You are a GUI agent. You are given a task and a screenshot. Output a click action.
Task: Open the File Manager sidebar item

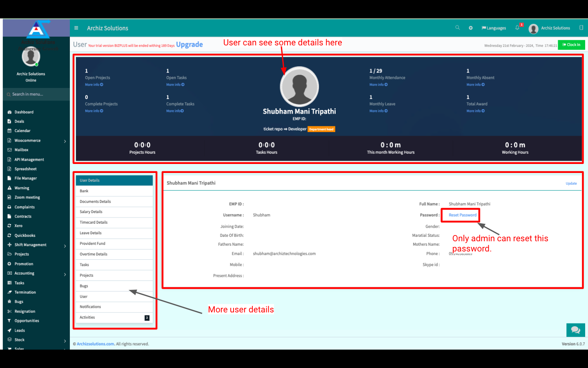click(25, 178)
